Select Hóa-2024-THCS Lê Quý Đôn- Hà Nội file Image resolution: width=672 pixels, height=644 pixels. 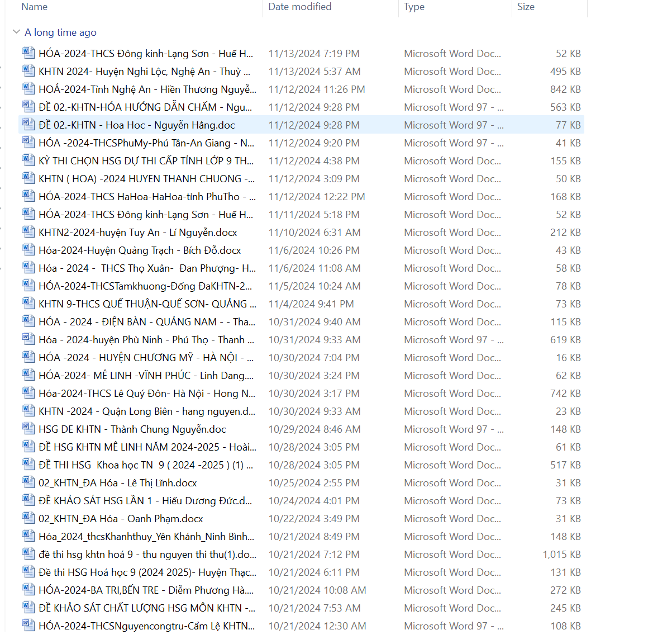coord(146,394)
